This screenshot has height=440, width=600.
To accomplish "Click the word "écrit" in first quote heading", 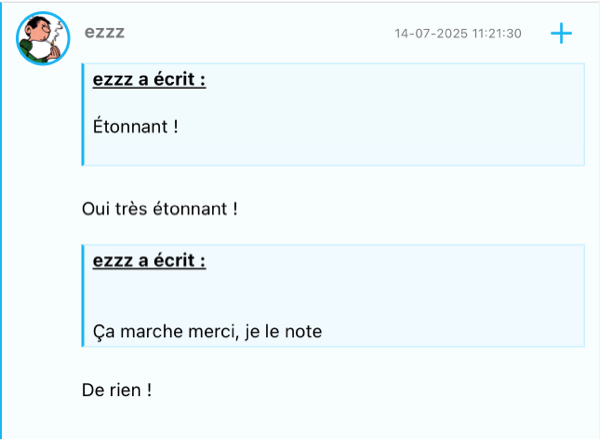I will tap(177, 80).
